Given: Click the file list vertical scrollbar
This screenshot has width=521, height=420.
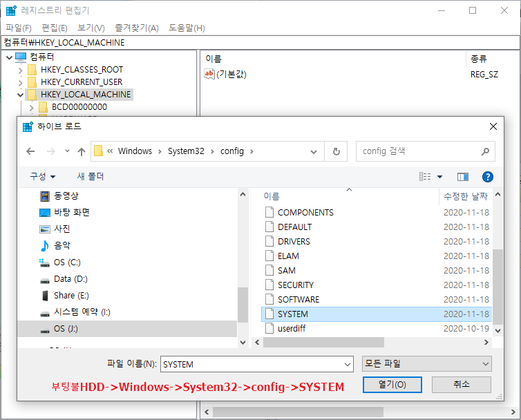Looking at the screenshot, I should point(498,287).
